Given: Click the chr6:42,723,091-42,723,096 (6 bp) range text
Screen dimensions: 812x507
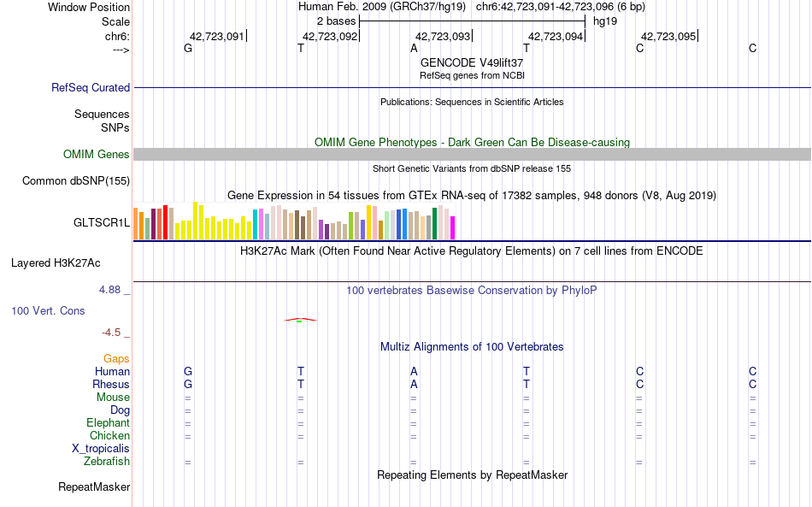Looking at the screenshot, I should coord(561,7).
